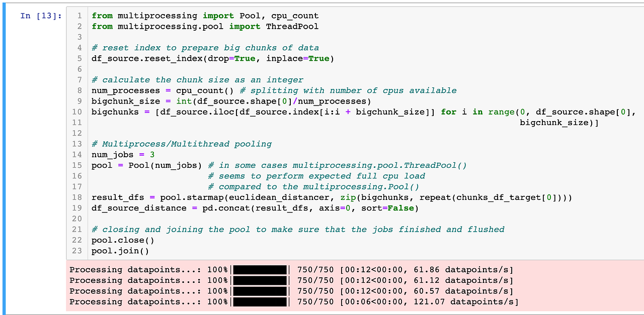Click the last progress bar showing 121.07 datapoints/s
This screenshot has width=644, height=315.
(x=260, y=301)
